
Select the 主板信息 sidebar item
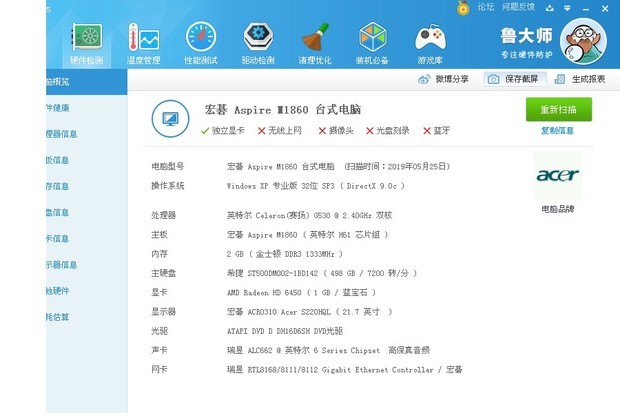tap(87, 160)
